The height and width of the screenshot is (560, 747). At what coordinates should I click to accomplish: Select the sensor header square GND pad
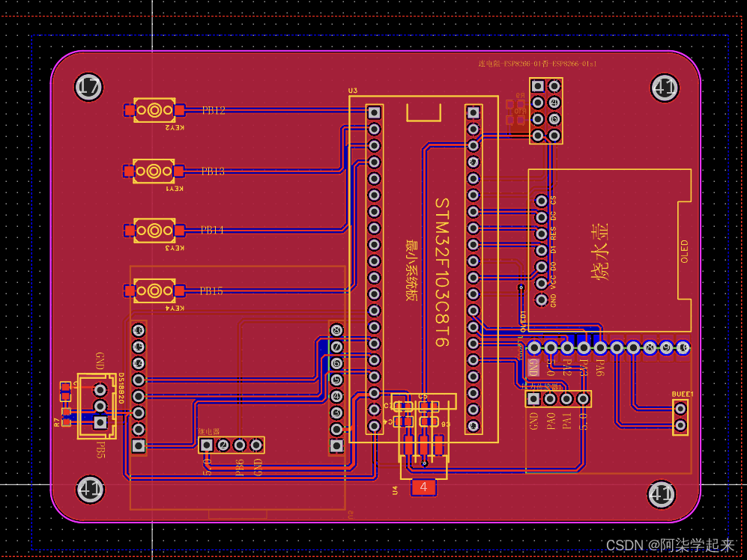click(533, 398)
